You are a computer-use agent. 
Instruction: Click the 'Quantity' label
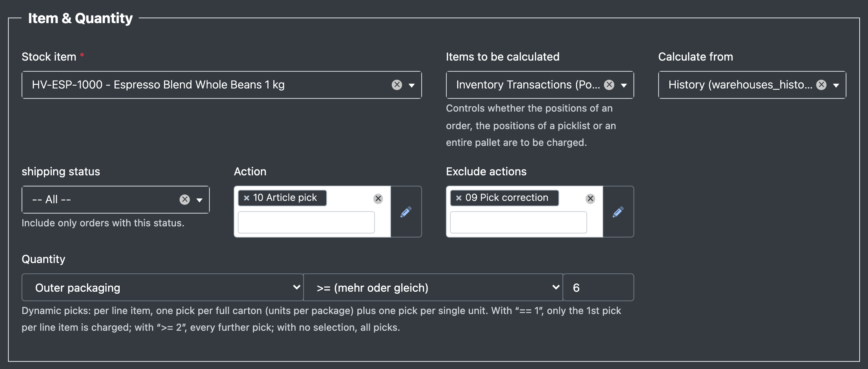43,259
